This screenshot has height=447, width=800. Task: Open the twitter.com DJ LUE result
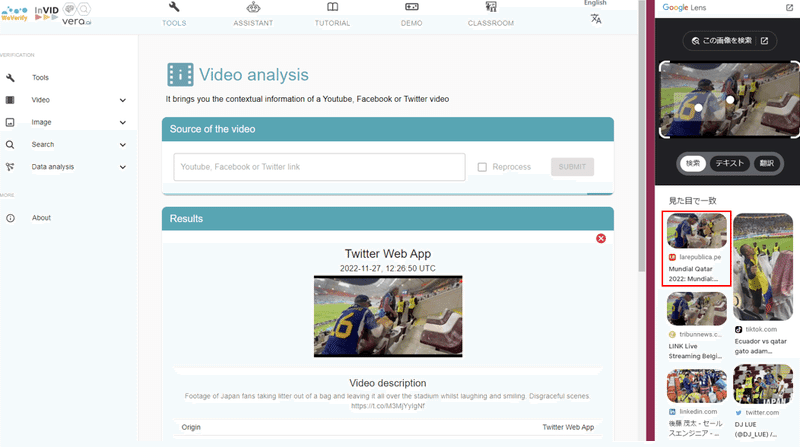tap(763, 401)
